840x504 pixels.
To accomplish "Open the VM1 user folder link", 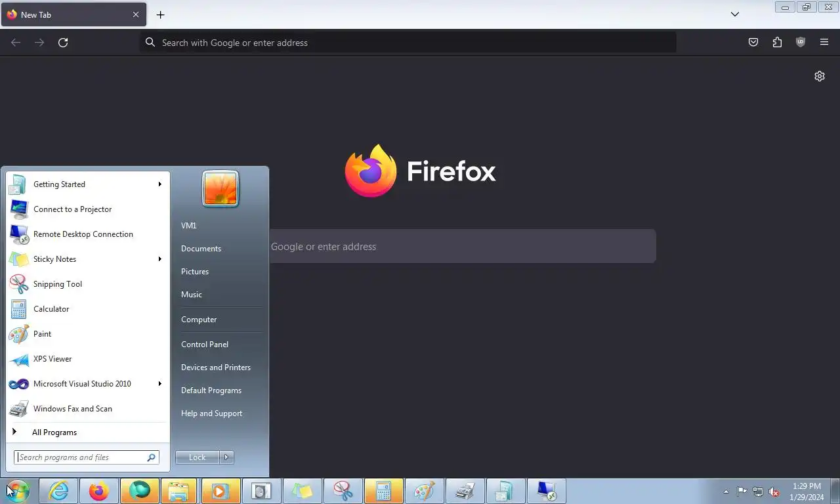I will pyautogui.click(x=189, y=226).
